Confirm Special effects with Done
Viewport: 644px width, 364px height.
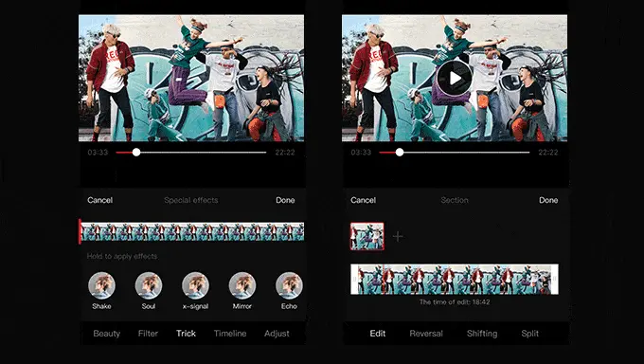285,200
